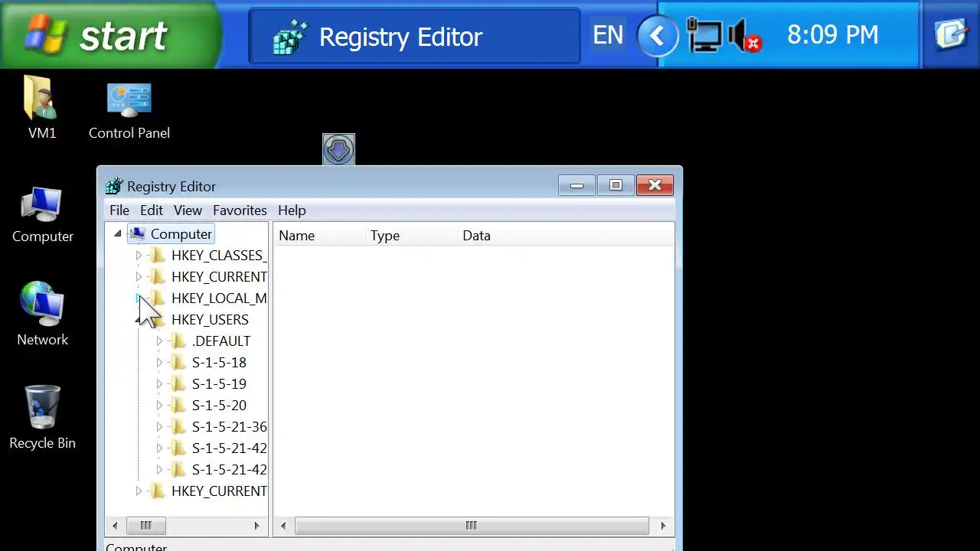The height and width of the screenshot is (551, 980).
Task: Collapse the Computer root node
Action: pos(117,234)
